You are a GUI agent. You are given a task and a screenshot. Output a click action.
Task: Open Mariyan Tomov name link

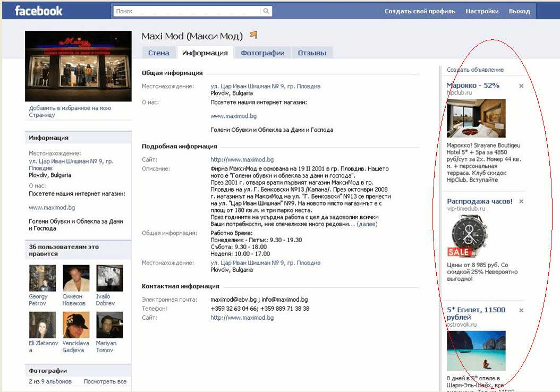click(106, 347)
